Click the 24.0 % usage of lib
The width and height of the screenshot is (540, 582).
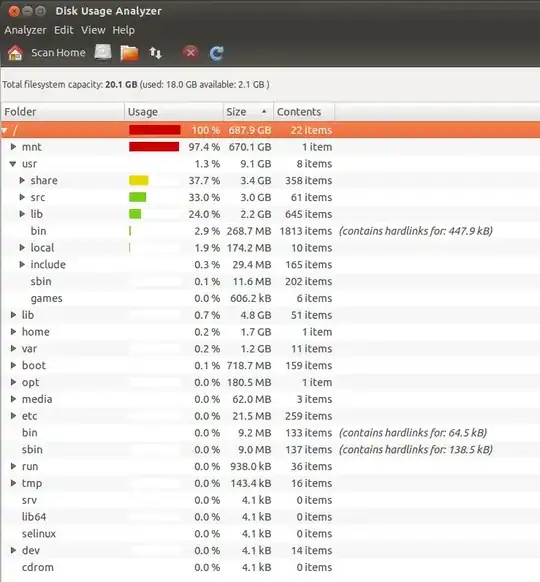coord(204,214)
